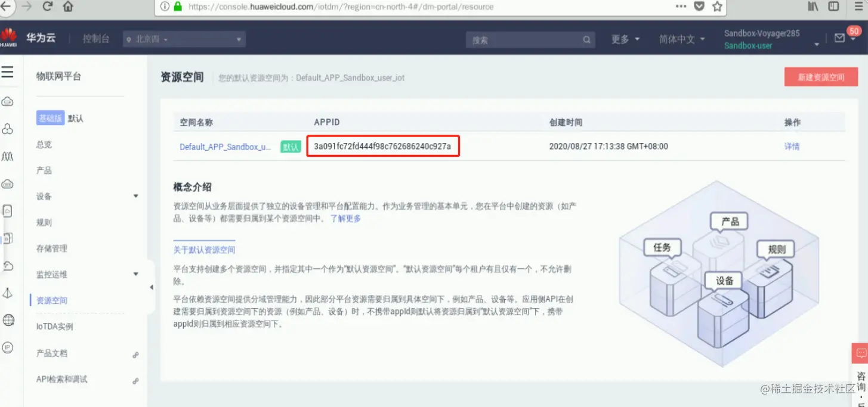
Task: Open the browser home page icon
Action: [x=68, y=7]
